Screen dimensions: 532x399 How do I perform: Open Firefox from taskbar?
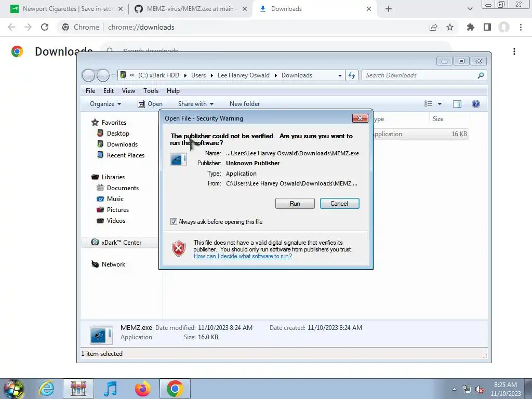[x=142, y=389]
